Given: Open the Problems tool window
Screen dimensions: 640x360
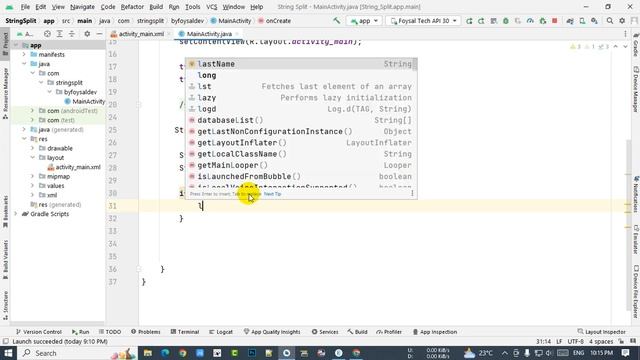Looking at the screenshot, I should pos(146,332).
